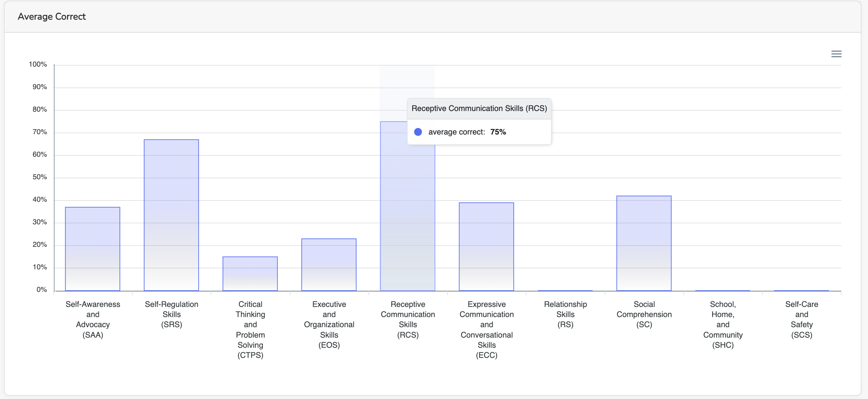Click the Relationship Skills (RS) axis label
Image resolution: width=868 pixels, height=399 pixels.
[565, 314]
